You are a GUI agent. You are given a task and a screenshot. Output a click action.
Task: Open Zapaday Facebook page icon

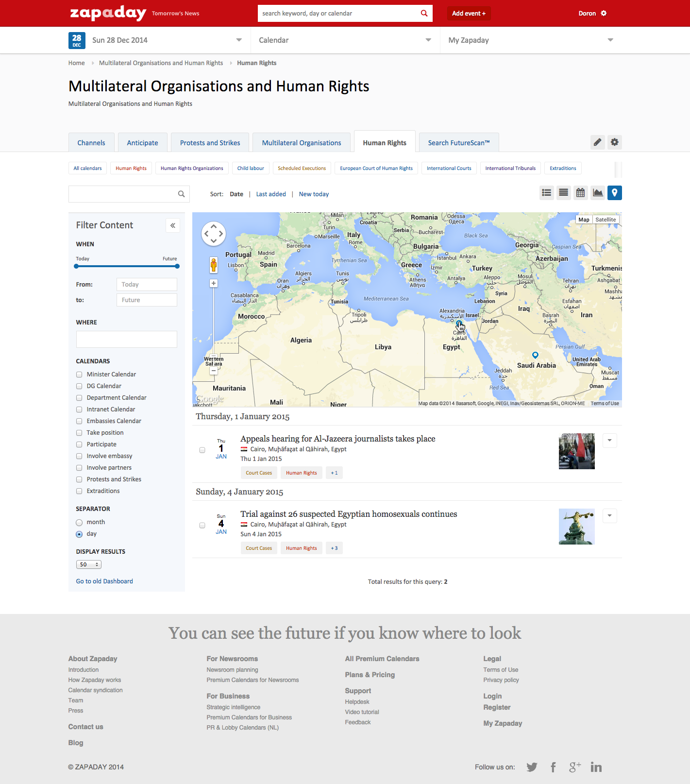[x=553, y=767]
